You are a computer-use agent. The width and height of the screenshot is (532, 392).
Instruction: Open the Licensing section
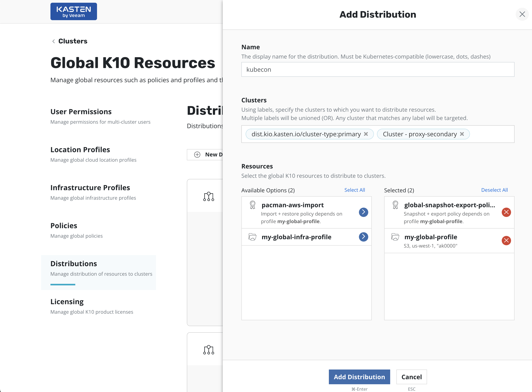(67, 302)
